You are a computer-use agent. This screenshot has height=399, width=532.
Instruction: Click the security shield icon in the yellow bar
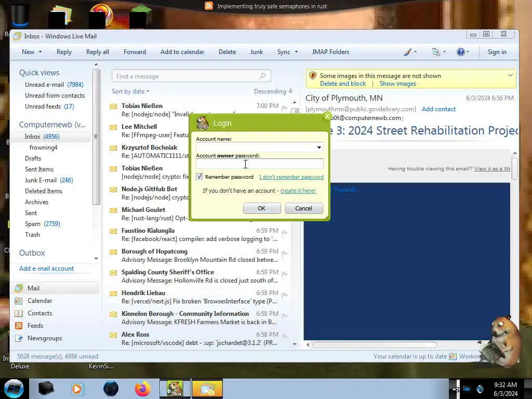tap(312, 76)
